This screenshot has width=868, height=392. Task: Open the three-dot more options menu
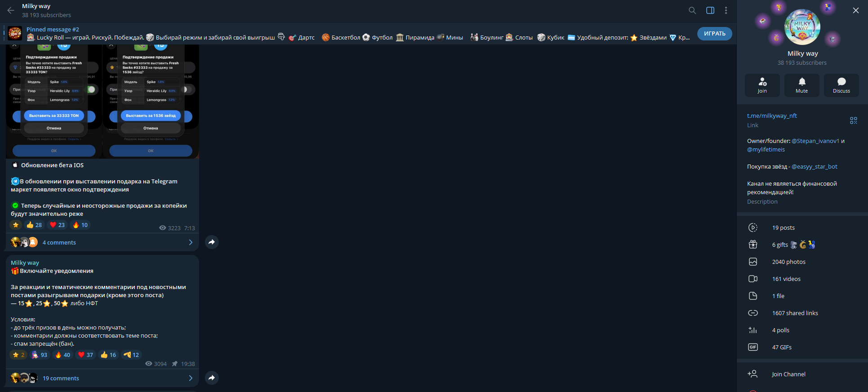click(726, 10)
